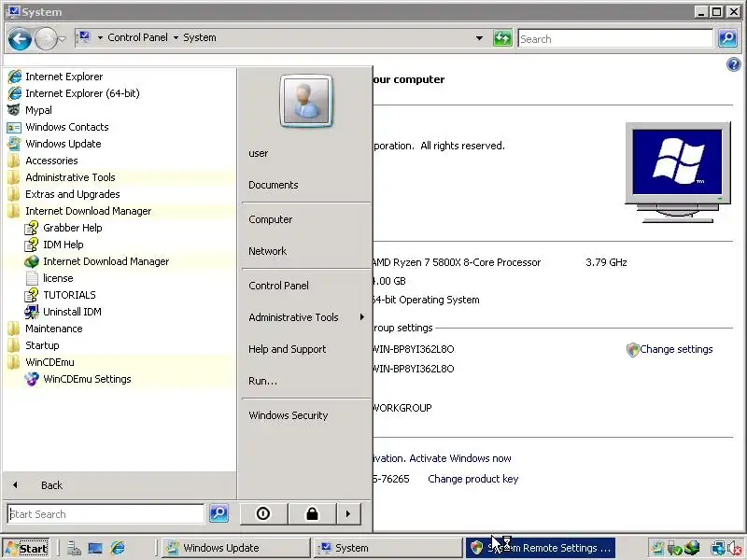This screenshot has height=560, width=747.
Task: Open the IDM license file
Action: click(x=58, y=278)
